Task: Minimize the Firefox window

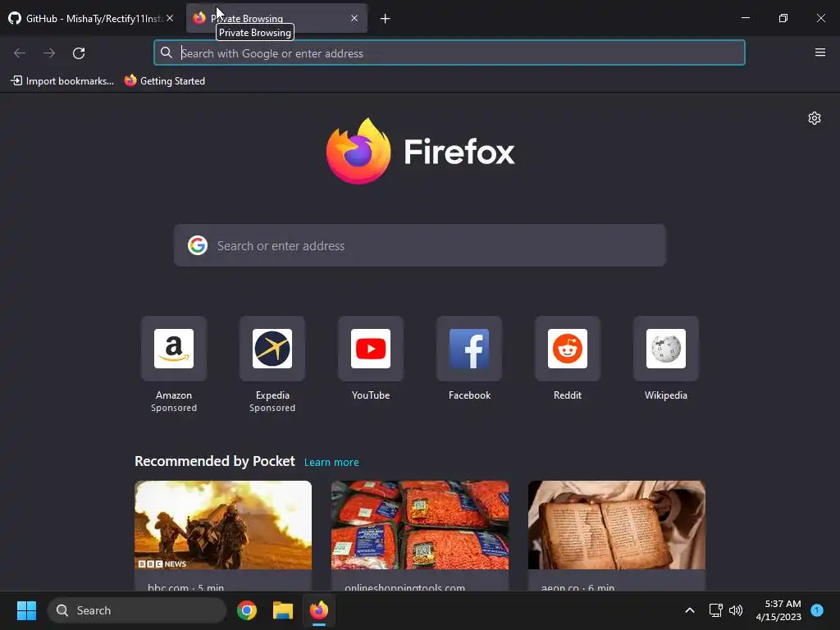Action: 745,18
